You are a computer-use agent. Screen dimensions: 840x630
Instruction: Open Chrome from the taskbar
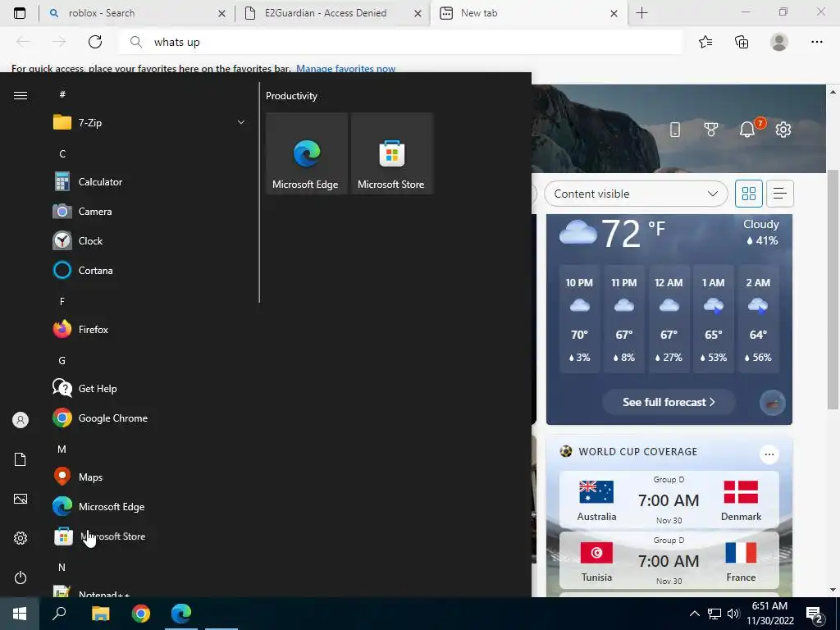pyautogui.click(x=141, y=614)
